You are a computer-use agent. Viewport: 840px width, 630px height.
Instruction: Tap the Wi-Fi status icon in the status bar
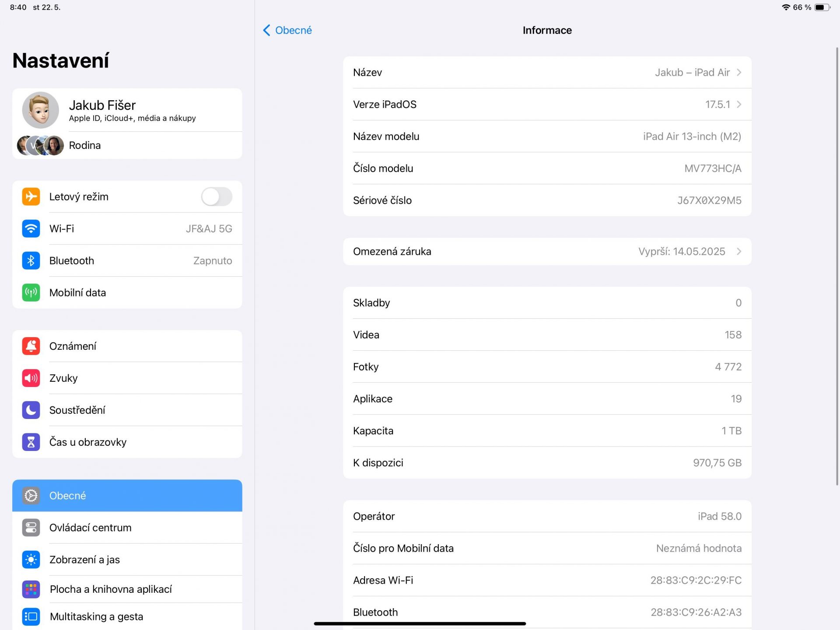[786, 7]
